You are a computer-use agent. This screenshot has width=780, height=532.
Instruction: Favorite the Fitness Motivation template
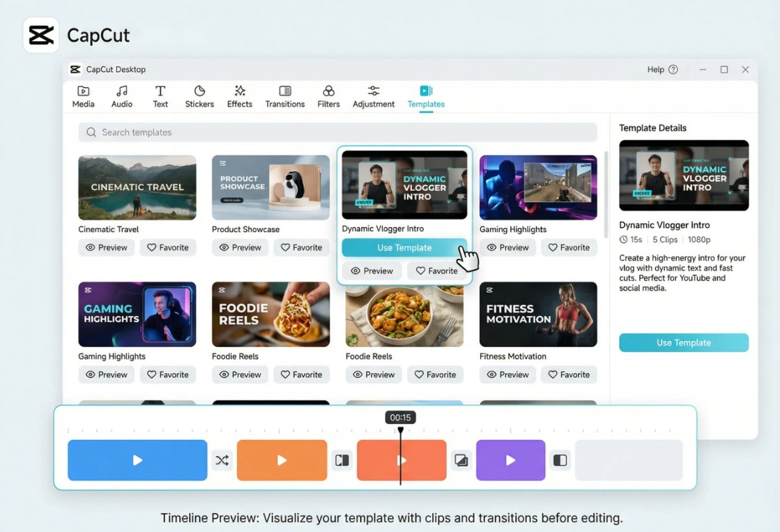click(x=569, y=374)
